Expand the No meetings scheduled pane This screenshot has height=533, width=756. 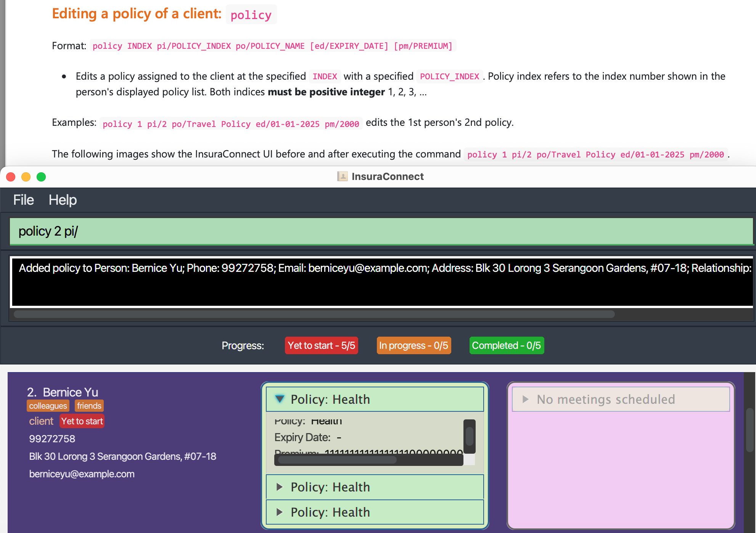pyautogui.click(x=525, y=399)
